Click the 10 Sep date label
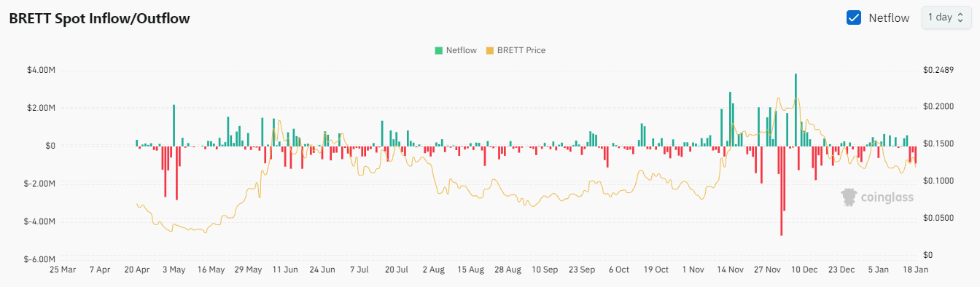The height and width of the screenshot is (287, 980). [x=545, y=270]
